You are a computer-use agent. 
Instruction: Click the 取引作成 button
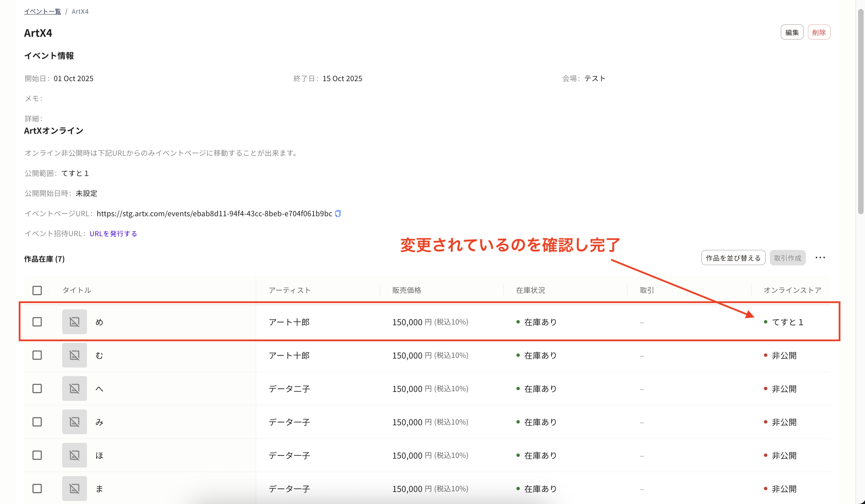pos(788,258)
